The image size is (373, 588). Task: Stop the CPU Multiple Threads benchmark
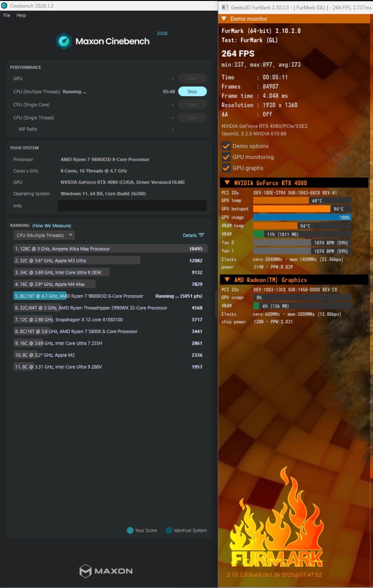[x=192, y=92]
